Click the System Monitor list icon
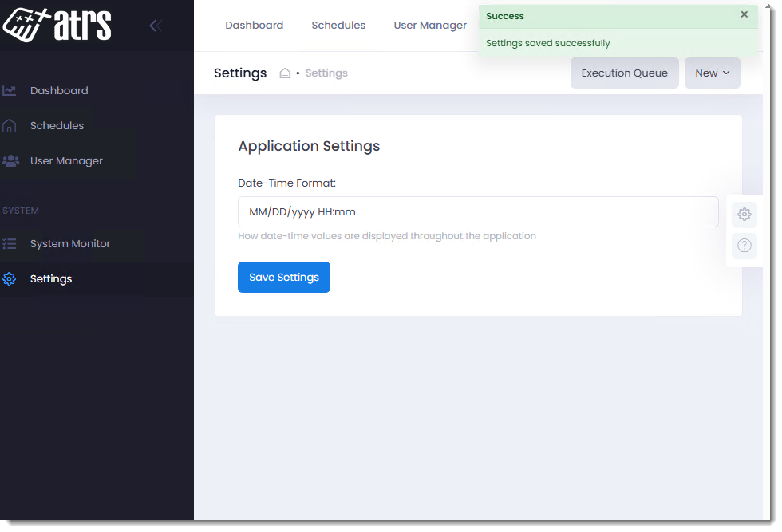 tap(10, 244)
